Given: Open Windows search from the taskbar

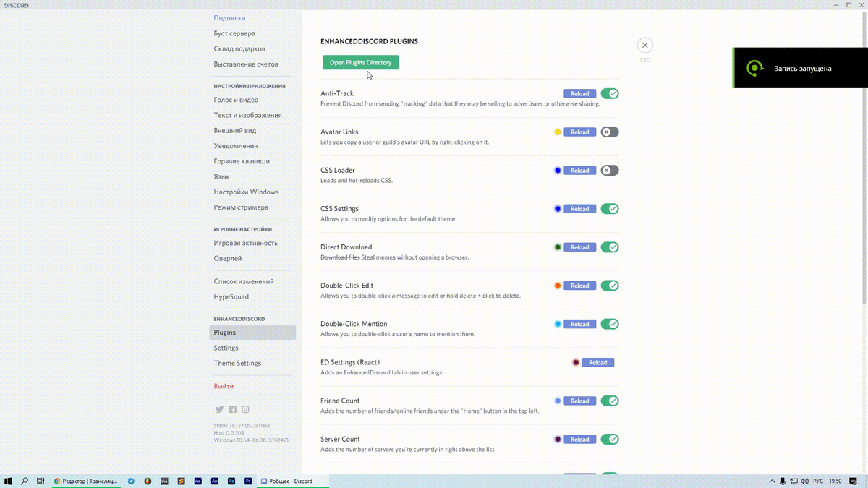Looking at the screenshot, I should click(25, 481).
